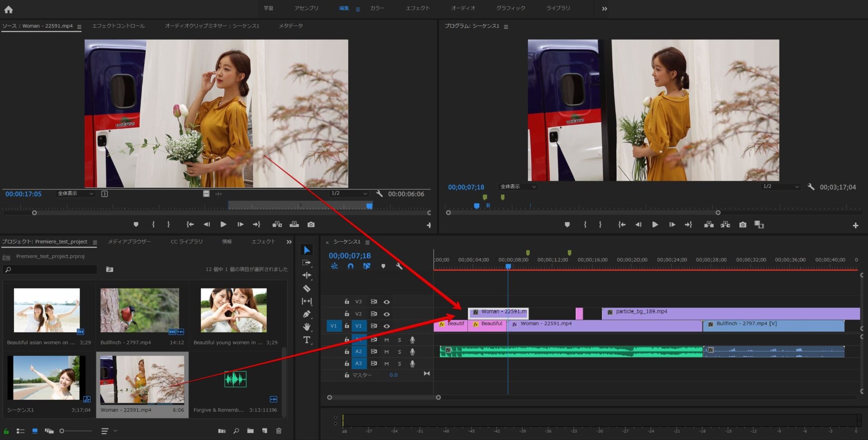
Task: Click the Home icon
Action: point(9,9)
